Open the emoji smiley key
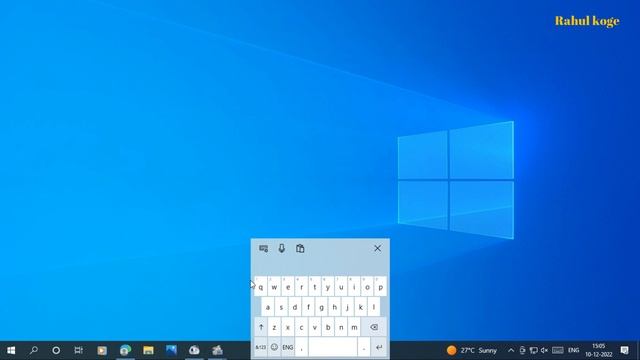The width and height of the screenshot is (640, 360). coord(274,347)
